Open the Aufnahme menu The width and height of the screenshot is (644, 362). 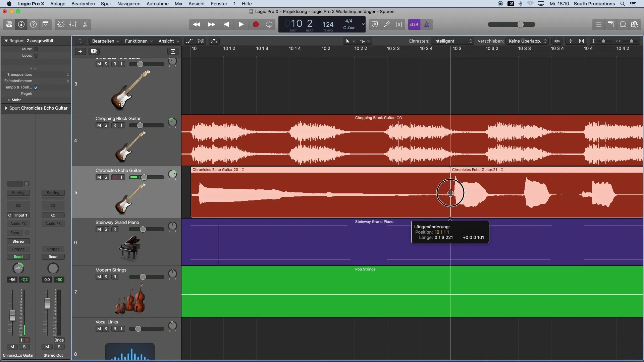[x=157, y=4]
